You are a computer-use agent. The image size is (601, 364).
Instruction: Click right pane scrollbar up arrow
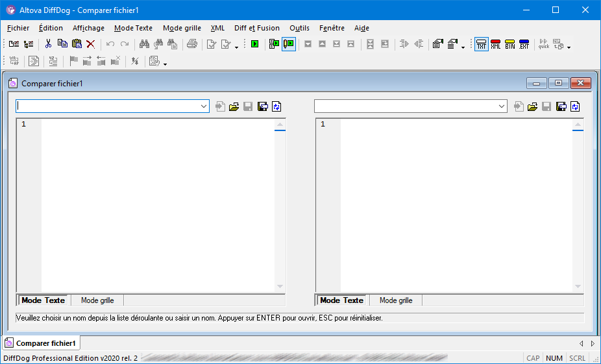click(x=578, y=125)
